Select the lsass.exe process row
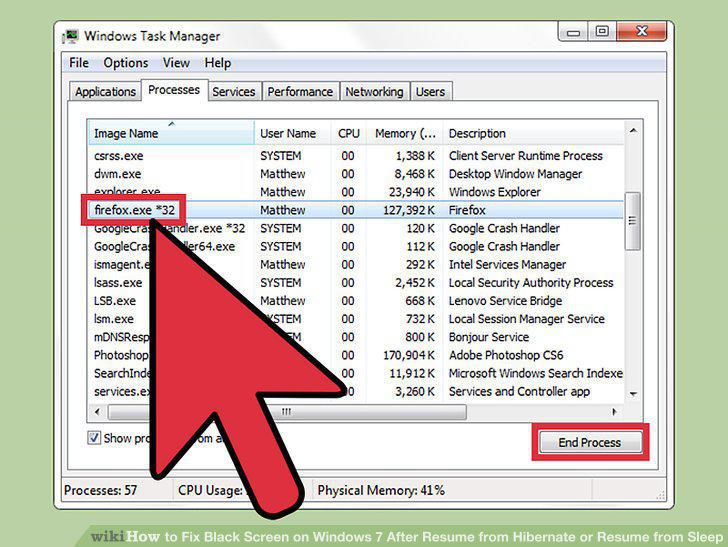This screenshot has height=547, width=728. [356, 282]
